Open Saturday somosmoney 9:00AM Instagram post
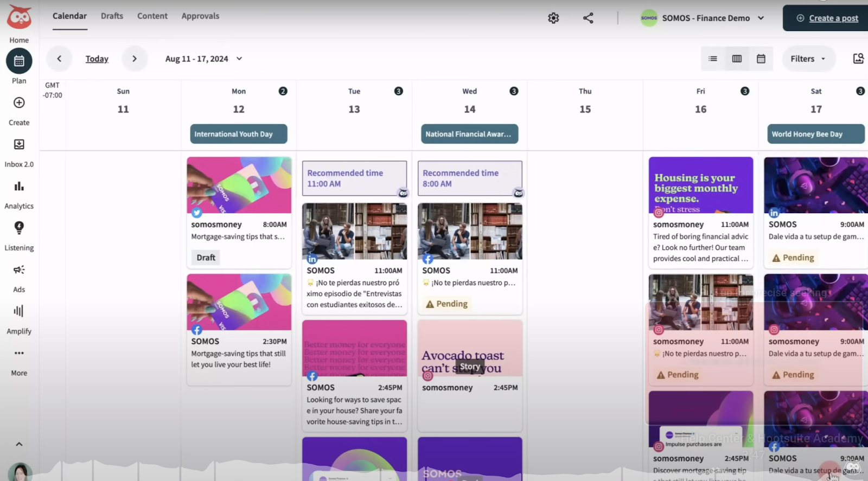This screenshot has height=481, width=868. click(816, 330)
